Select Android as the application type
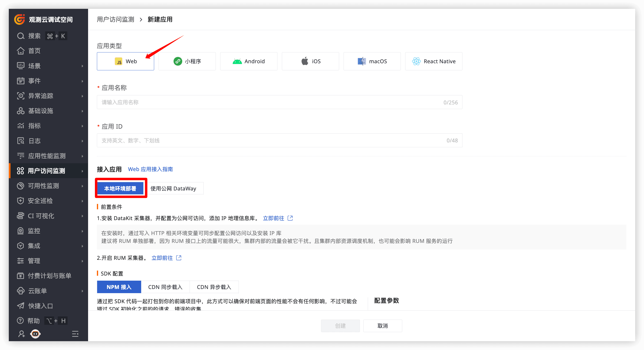644x350 pixels. pos(249,61)
